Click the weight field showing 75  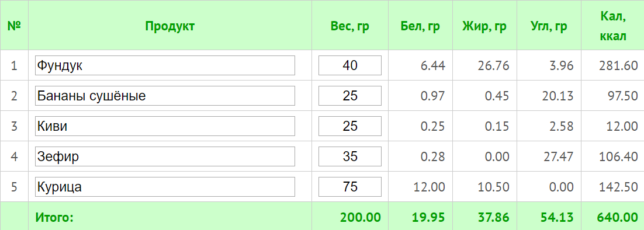(x=350, y=187)
